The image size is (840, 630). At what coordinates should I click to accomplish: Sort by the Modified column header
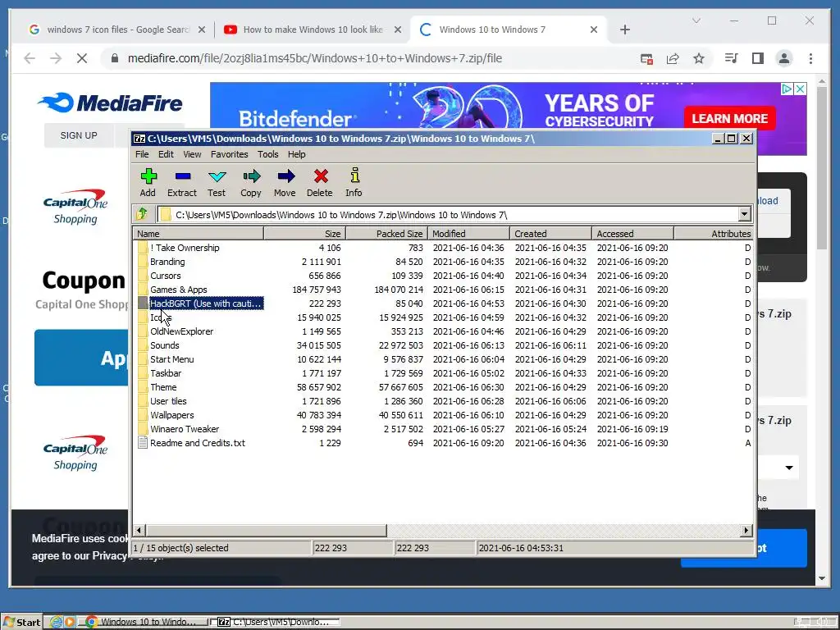coord(468,234)
